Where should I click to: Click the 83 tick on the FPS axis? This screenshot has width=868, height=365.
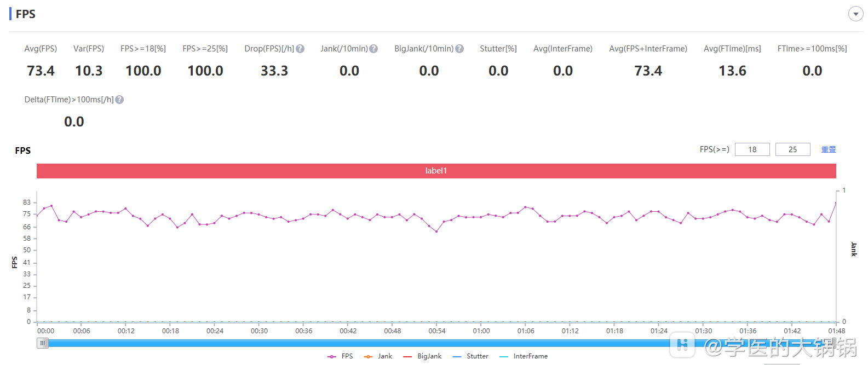[27, 202]
